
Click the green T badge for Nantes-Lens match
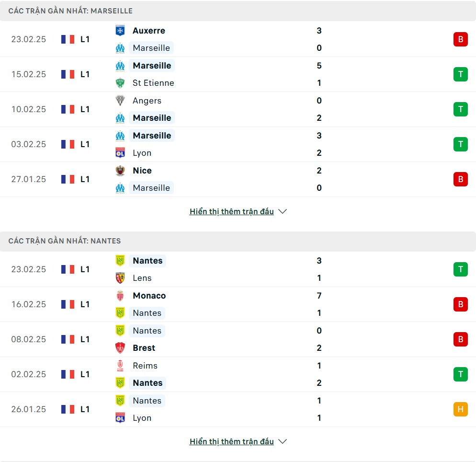[460, 269]
